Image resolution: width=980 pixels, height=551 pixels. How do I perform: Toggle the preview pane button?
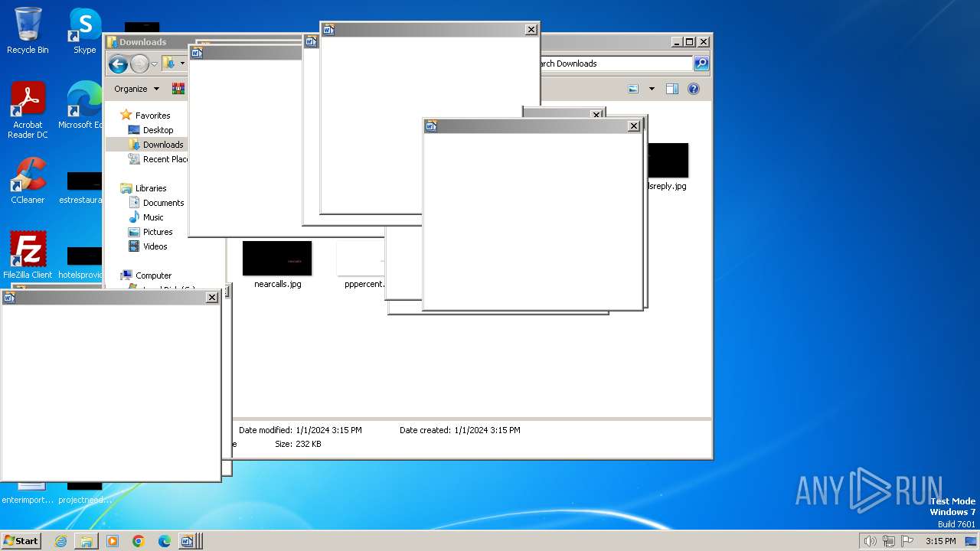672,89
